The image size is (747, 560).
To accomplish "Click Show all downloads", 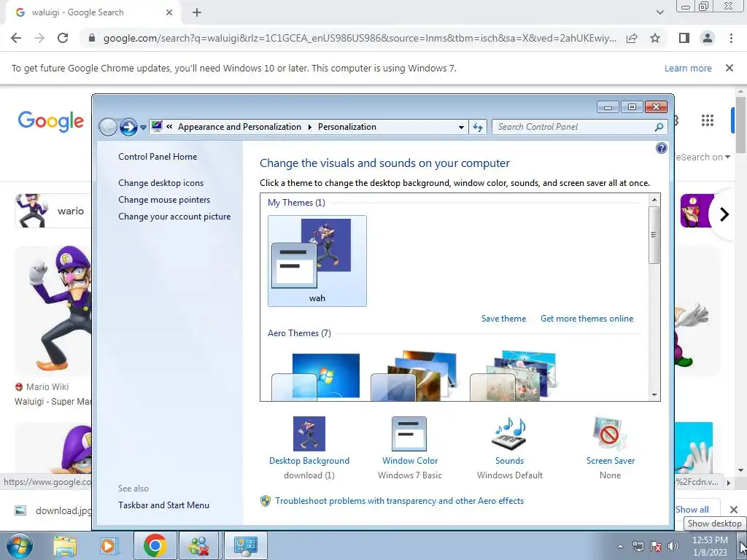I will (x=692, y=510).
